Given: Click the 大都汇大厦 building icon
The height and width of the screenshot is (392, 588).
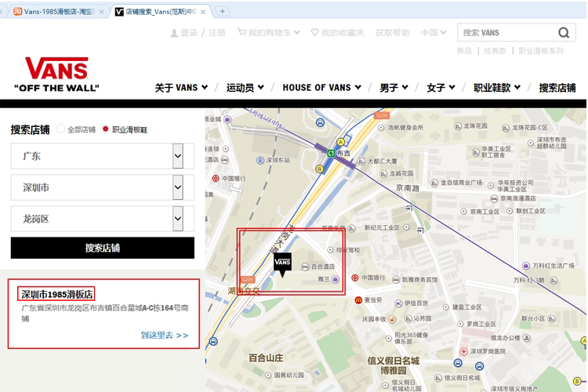Looking at the screenshot, I should (361, 162).
